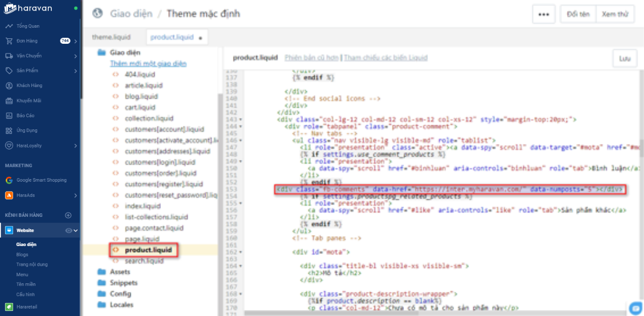The width and height of the screenshot is (644, 316).
Task: Switch to theme.liquid tab
Action: tap(111, 37)
